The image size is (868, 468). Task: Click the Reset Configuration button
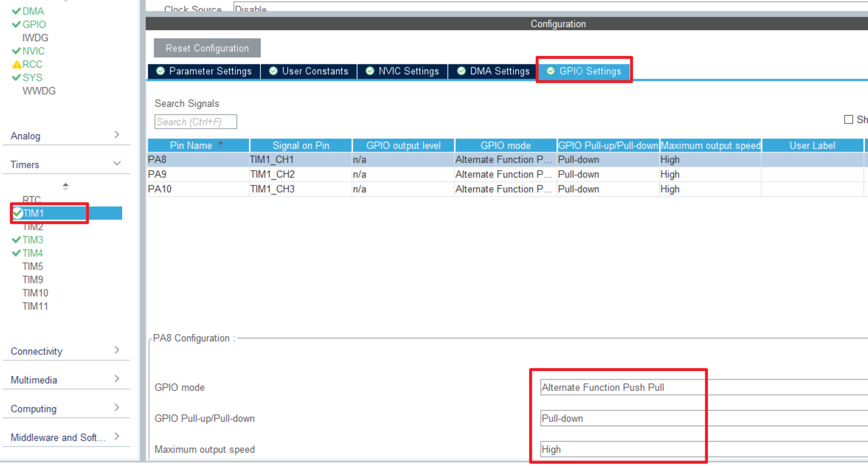[207, 48]
